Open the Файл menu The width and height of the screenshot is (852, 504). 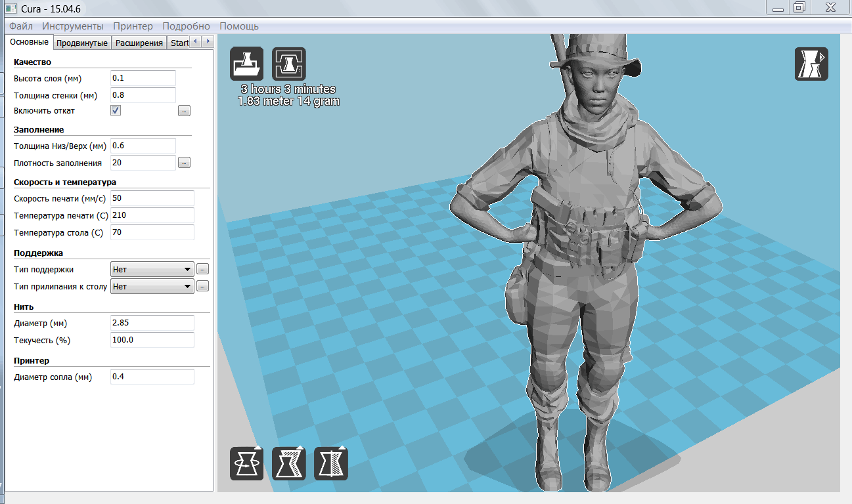coord(21,26)
